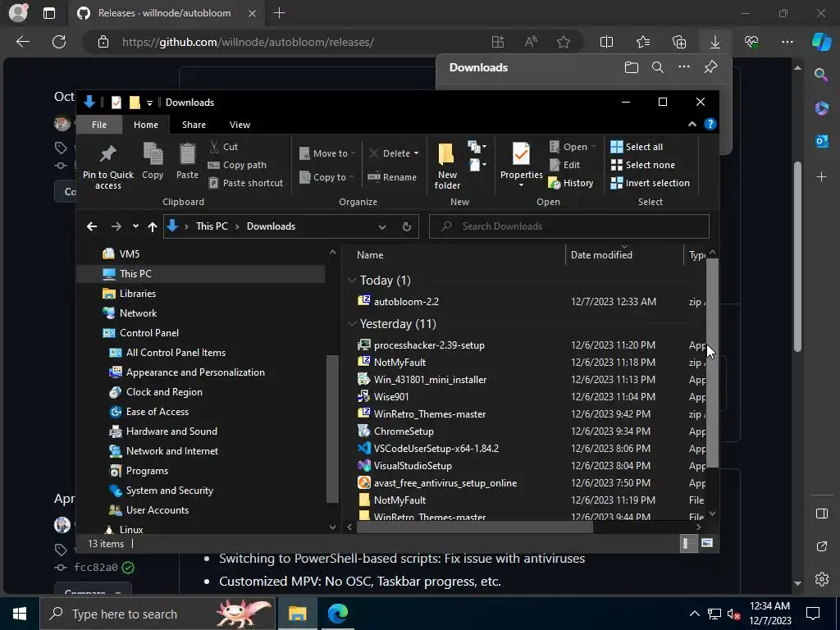Viewport: 840px width, 630px height.
Task: Open the address bar history dropdown
Action: 382,226
